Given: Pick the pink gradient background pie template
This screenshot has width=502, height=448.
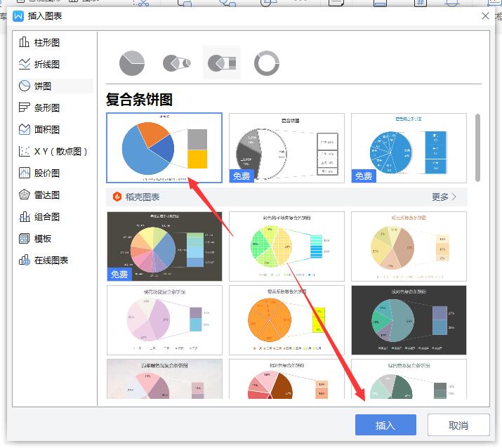Looking at the screenshot, I should 164,378.
